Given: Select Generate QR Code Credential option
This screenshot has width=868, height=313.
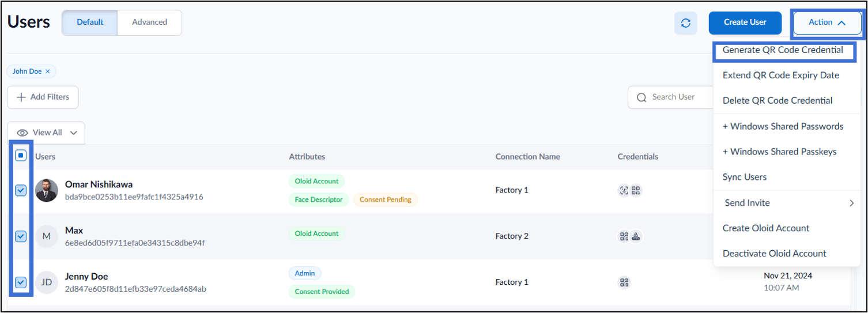Looking at the screenshot, I should 783,50.
